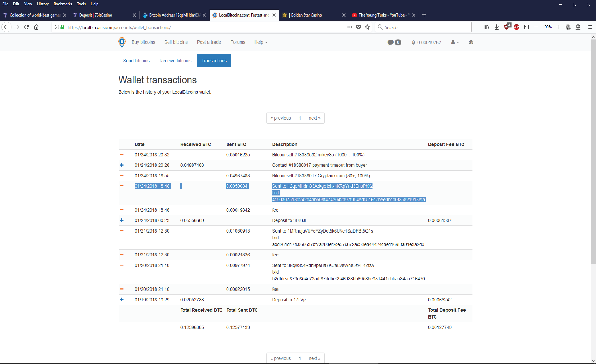Reset zoom level at 100%
Image resolution: width=596 pixels, height=364 pixels.
[x=547, y=27]
